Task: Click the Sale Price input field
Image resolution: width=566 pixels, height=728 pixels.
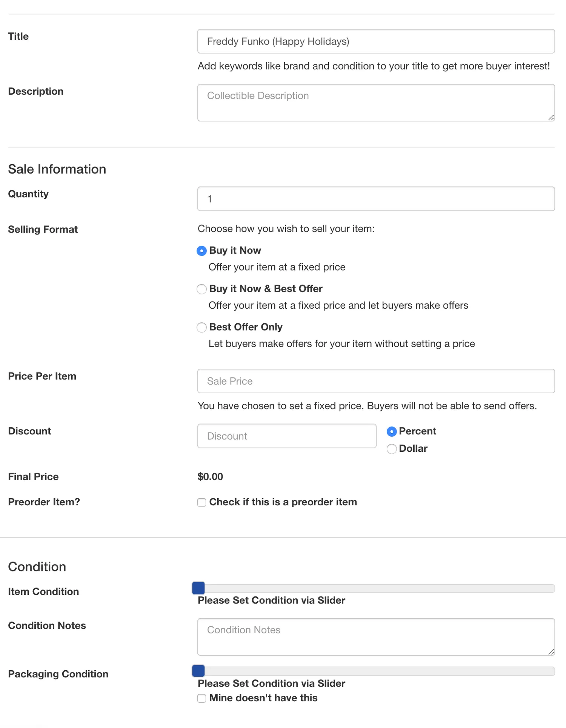Action: click(375, 381)
